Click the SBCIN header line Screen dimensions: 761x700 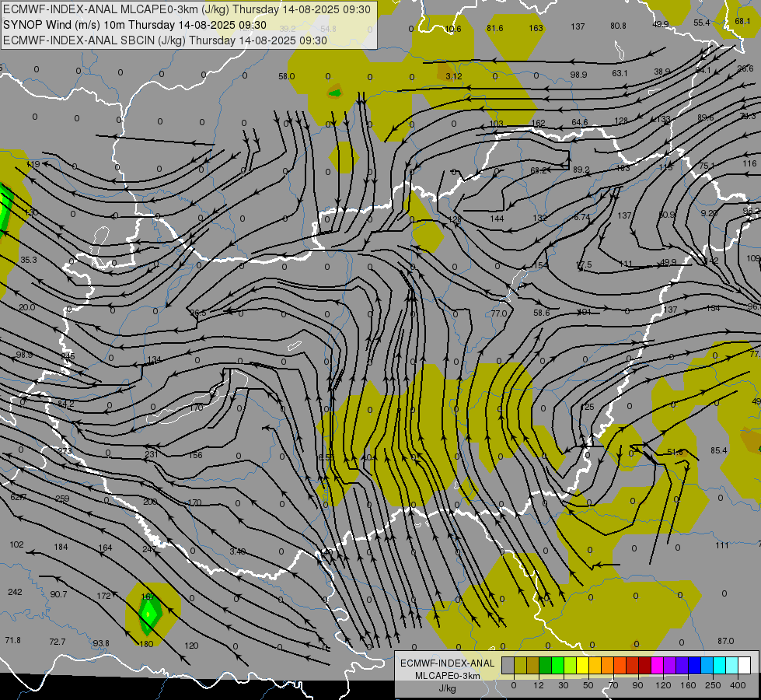coord(165,40)
